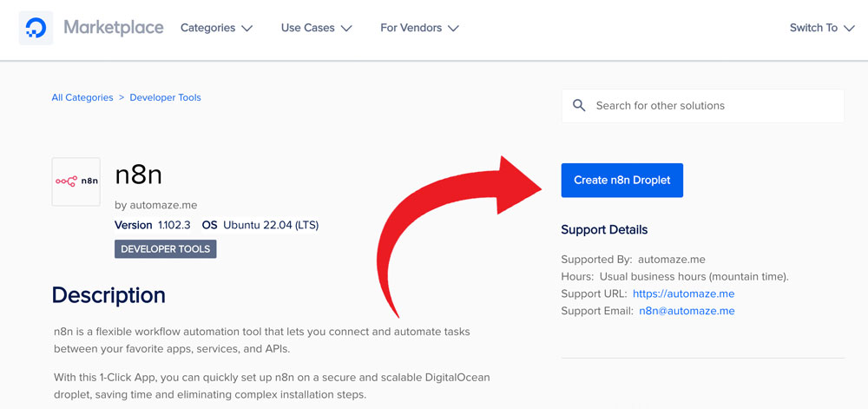868x409 pixels.
Task: Expand the Use Cases menu
Action: tap(316, 28)
